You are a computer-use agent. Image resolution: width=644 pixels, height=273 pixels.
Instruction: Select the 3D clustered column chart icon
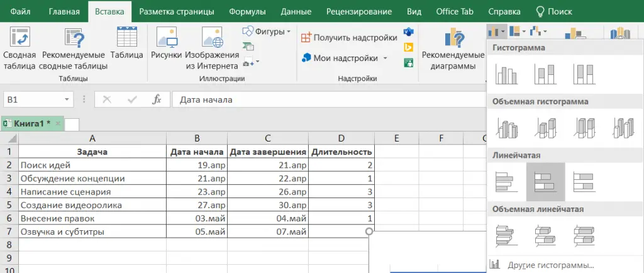pos(505,128)
